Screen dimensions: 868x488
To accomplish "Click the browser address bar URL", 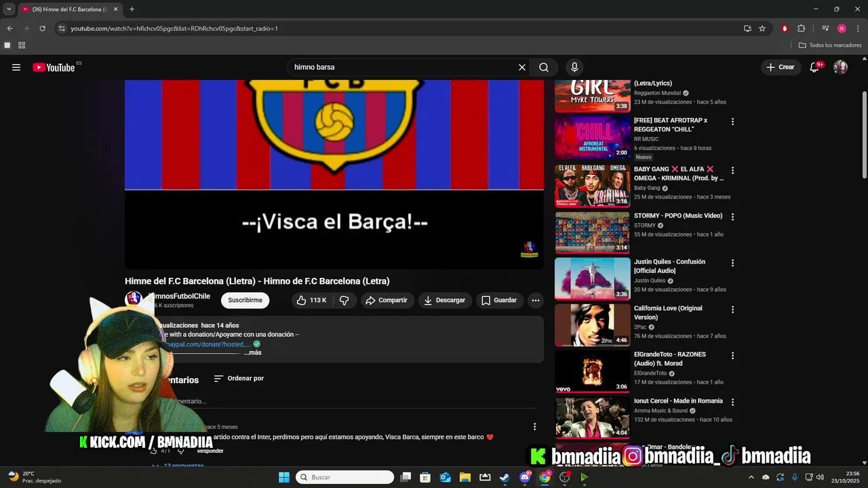I will (x=174, y=28).
